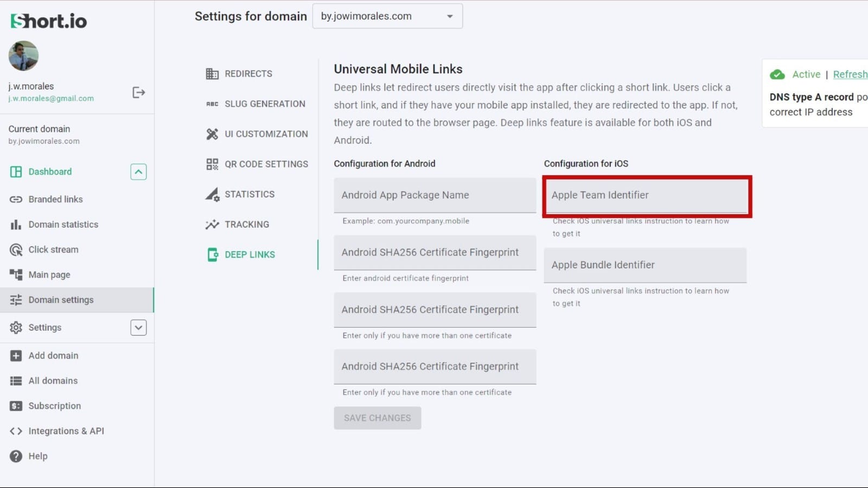Focus the Apple Team Identifier field
The height and width of the screenshot is (488, 868).
646,195
